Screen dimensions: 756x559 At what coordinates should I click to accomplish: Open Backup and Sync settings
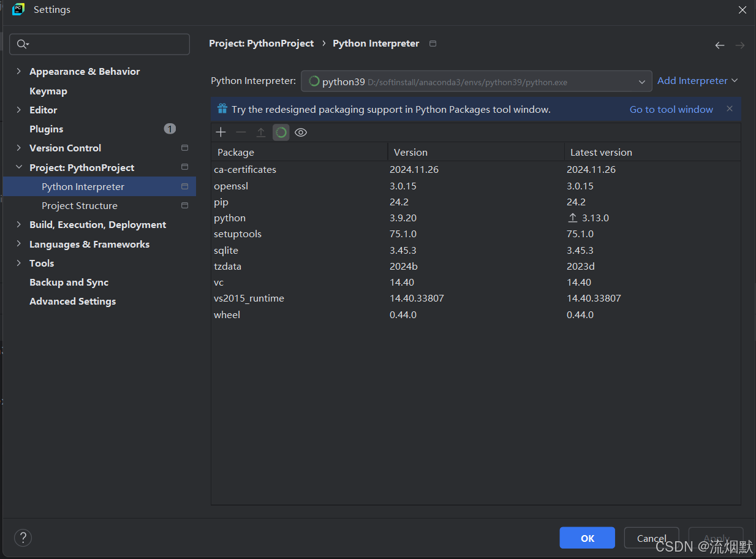[x=69, y=282]
